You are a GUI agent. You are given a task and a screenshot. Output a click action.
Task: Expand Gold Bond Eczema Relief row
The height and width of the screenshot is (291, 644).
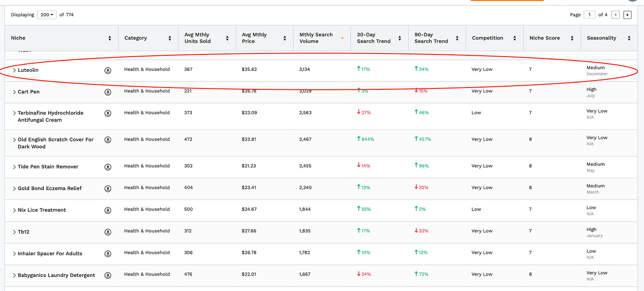pos(14,188)
